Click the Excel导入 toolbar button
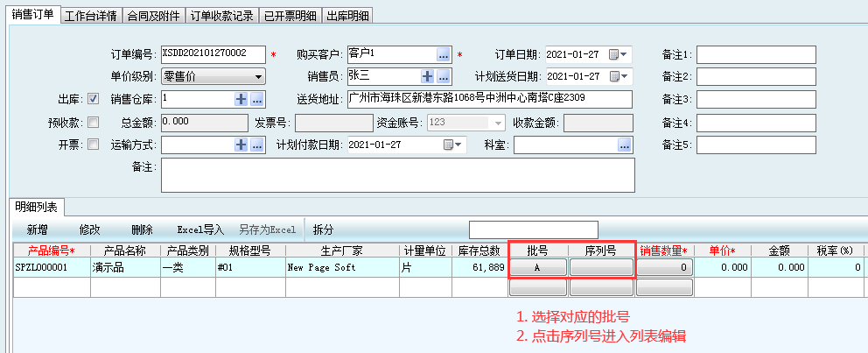 pyautogui.click(x=200, y=229)
